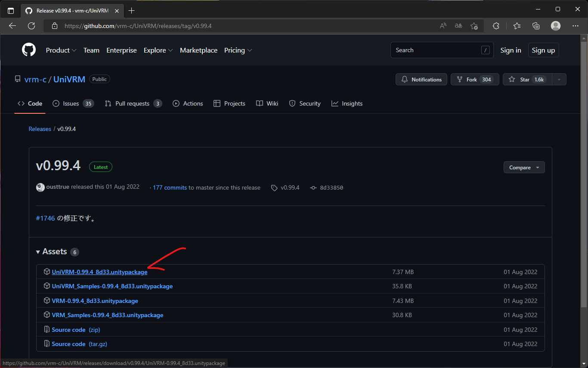This screenshot has height=368, width=588.
Task: Open the favorites list icon
Action: [517, 26]
